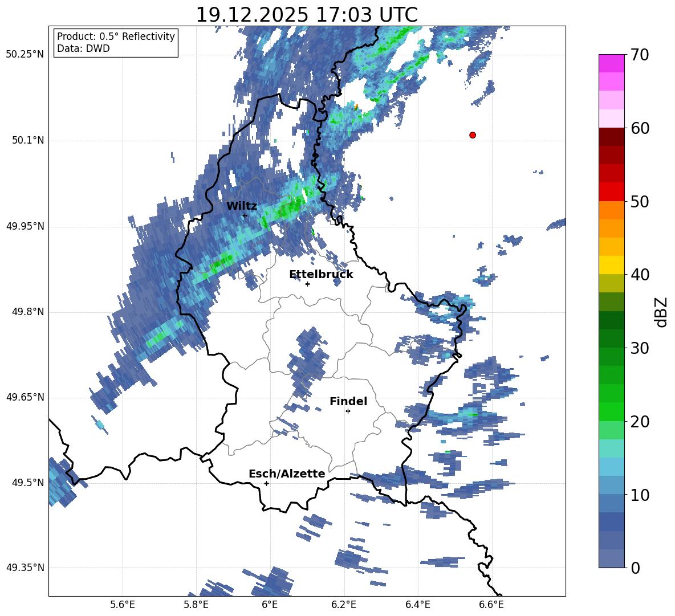Click the red station dot on the map
This screenshot has height=616, width=675.
tap(473, 135)
